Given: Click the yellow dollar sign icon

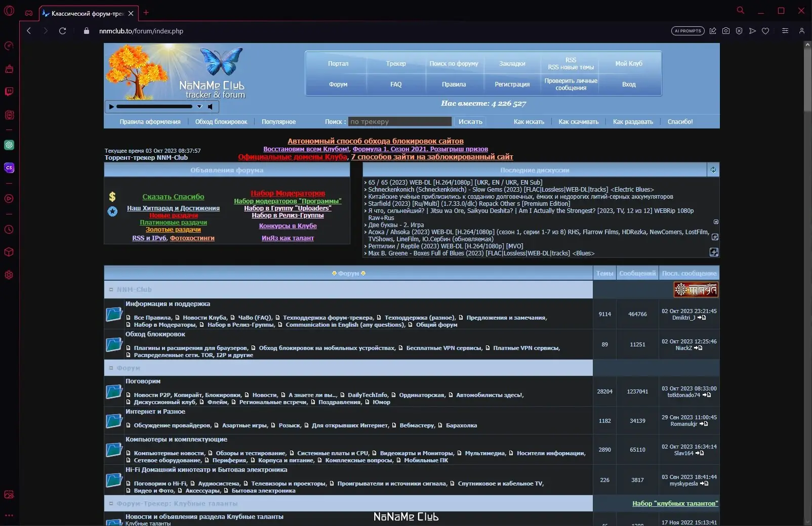Looking at the screenshot, I should (x=112, y=197).
